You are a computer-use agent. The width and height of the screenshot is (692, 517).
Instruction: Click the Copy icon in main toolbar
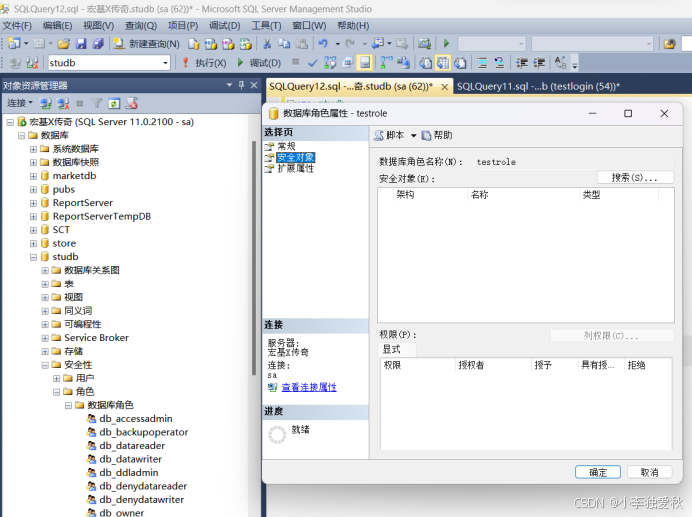[284, 44]
